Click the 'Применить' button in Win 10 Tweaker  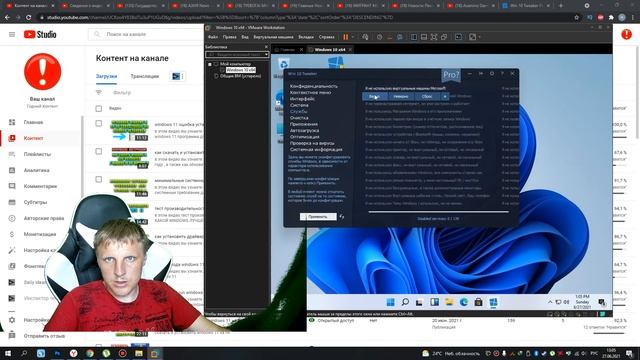(x=318, y=217)
